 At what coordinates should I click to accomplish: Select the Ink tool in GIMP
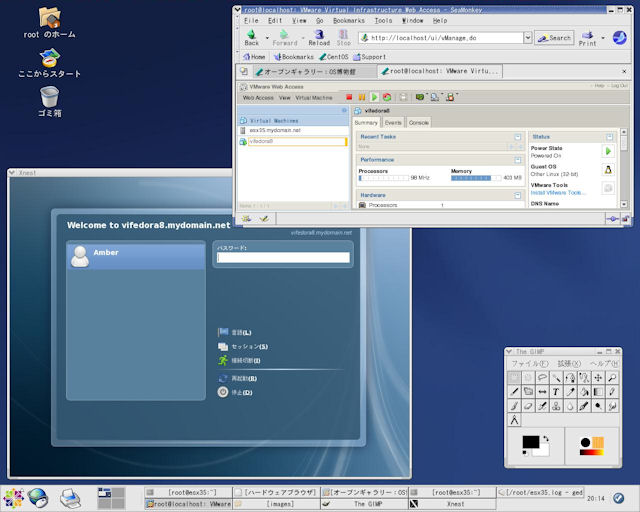(584, 406)
